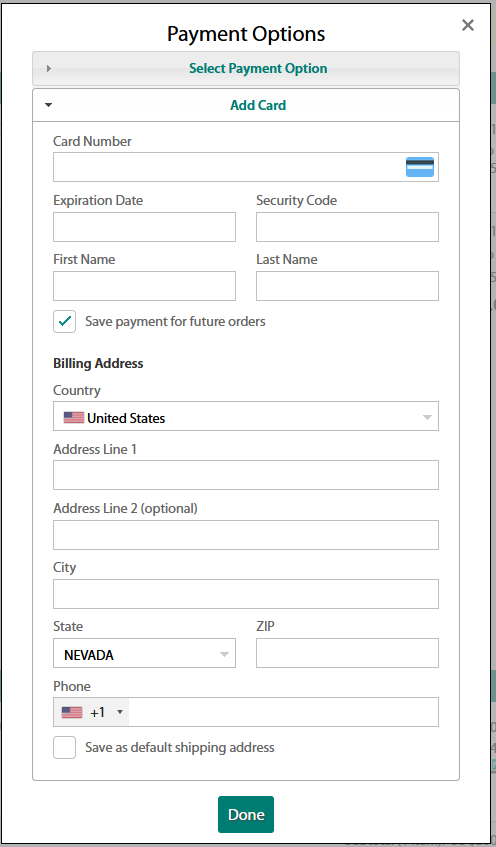Click the Add Card section header
The width and height of the screenshot is (496, 847).
pos(246,105)
